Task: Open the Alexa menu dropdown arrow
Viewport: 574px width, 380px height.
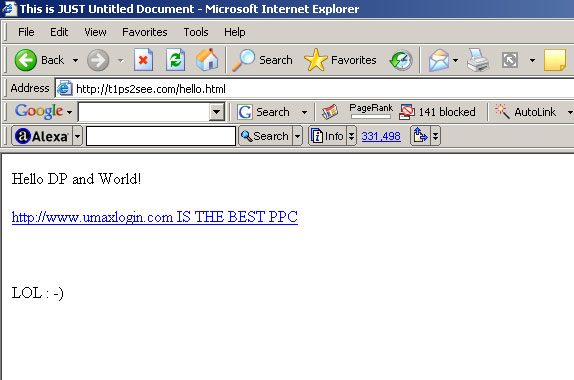Action: pyautogui.click(x=77, y=136)
